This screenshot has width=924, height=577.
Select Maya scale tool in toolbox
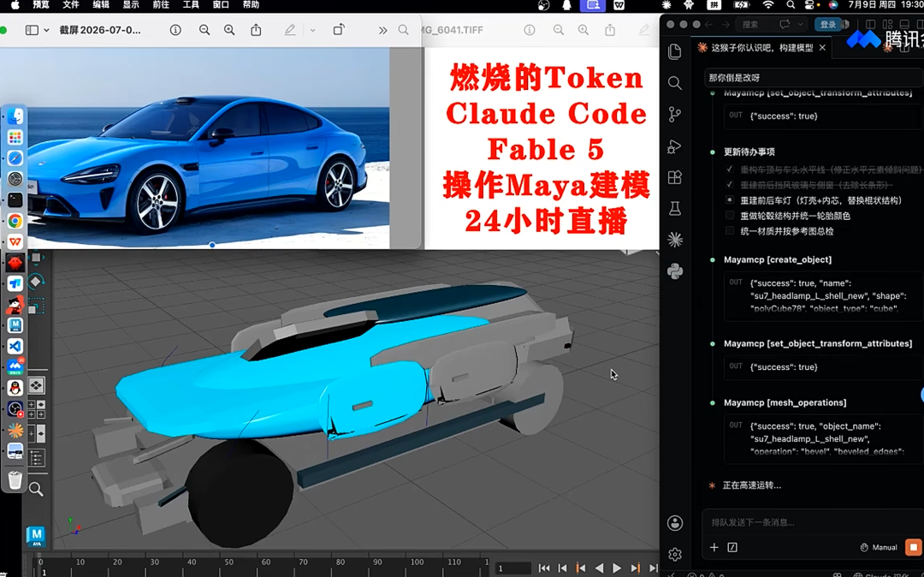[x=35, y=306]
